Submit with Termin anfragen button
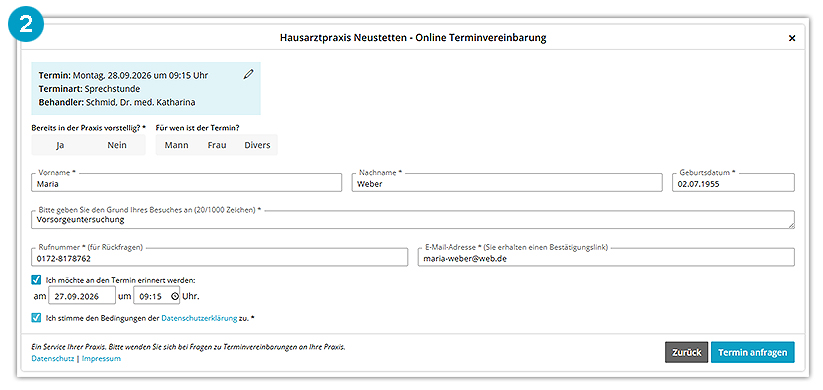Screen dimensions: 823x390 tap(753, 352)
